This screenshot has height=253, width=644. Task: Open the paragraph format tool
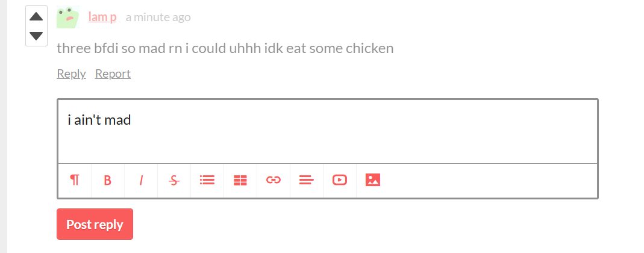(x=75, y=180)
